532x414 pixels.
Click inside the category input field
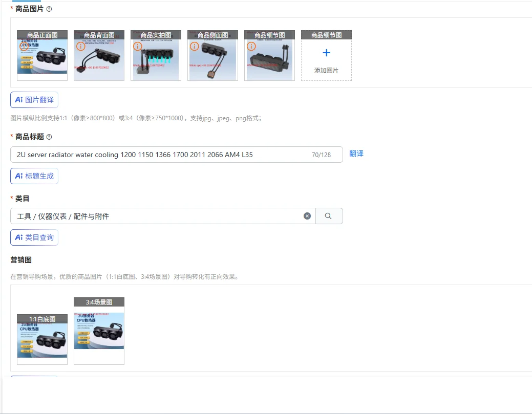pyautogui.click(x=154, y=215)
